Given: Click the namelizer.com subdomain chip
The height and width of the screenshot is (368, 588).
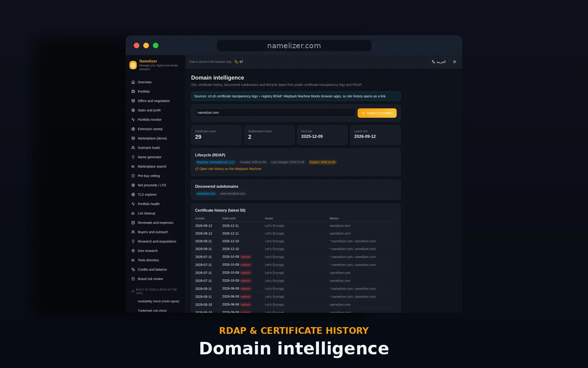Looking at the screenshot, I should [x=206, y=194].
